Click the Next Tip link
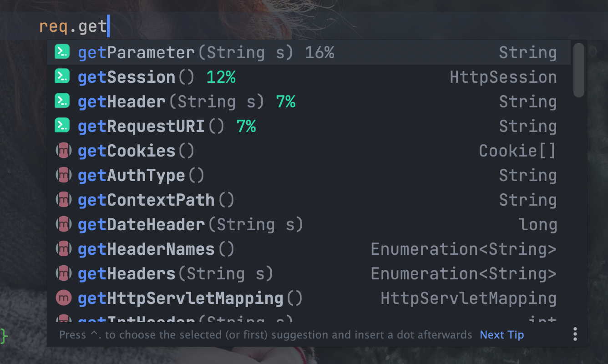 [502, 335]
